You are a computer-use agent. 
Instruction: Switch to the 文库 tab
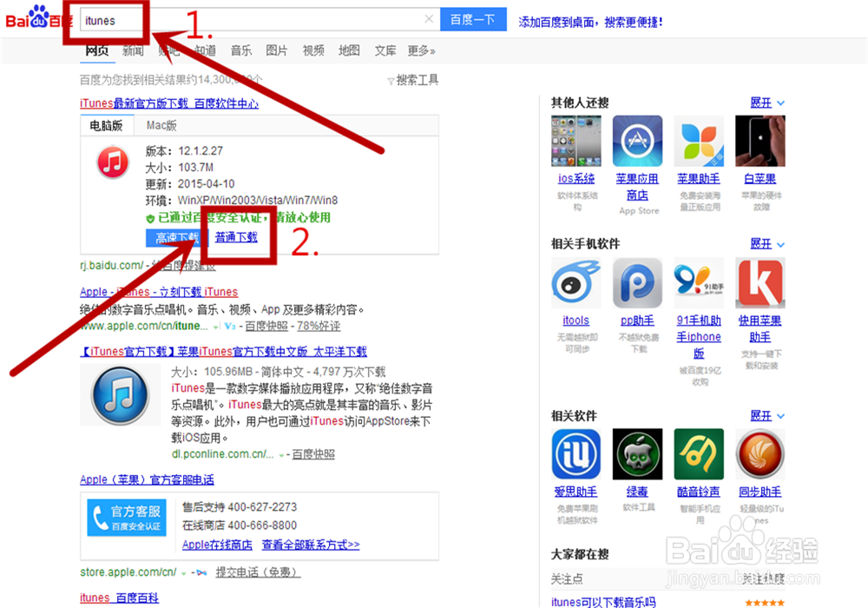tap(385, 50)
